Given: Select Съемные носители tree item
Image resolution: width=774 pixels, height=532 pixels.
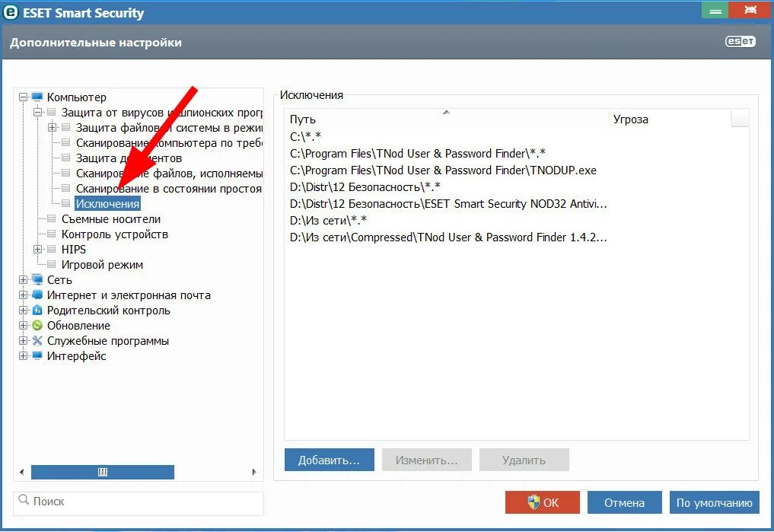Looking at the screenshot, I should point(111,218).
